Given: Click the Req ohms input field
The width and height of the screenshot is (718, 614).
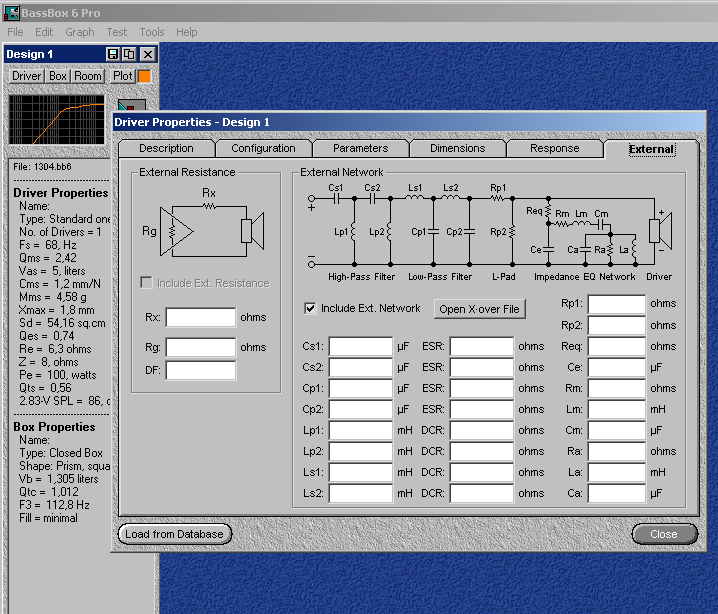Looking at the screenshot, I should pyautogui.click(x=617, y=347).
